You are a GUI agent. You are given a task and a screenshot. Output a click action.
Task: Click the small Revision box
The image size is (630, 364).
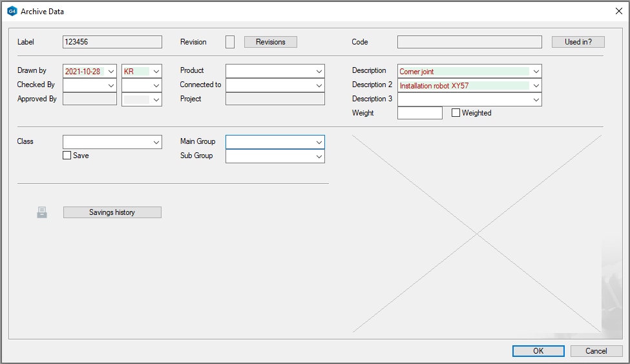(x=230, y=42)
